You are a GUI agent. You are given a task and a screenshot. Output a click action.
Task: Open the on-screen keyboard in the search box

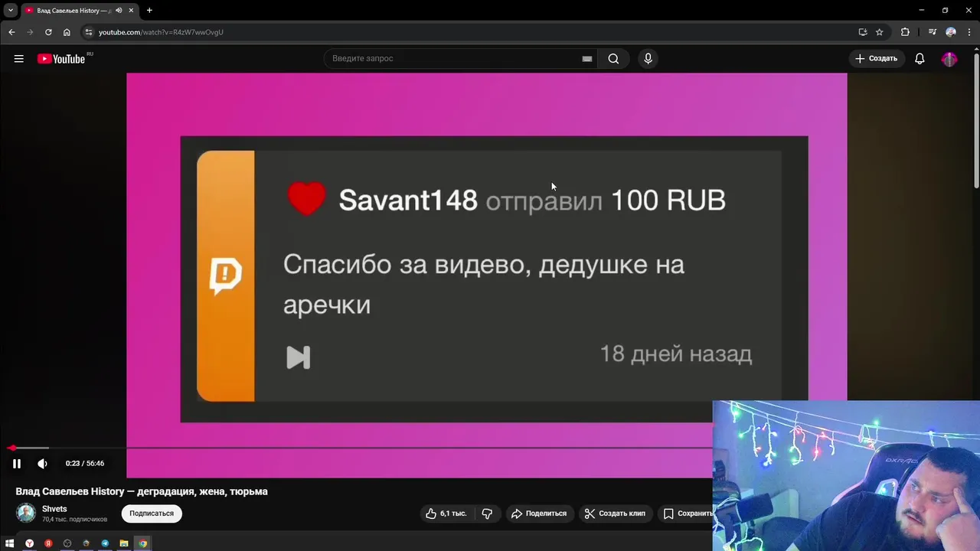point(587,59)
